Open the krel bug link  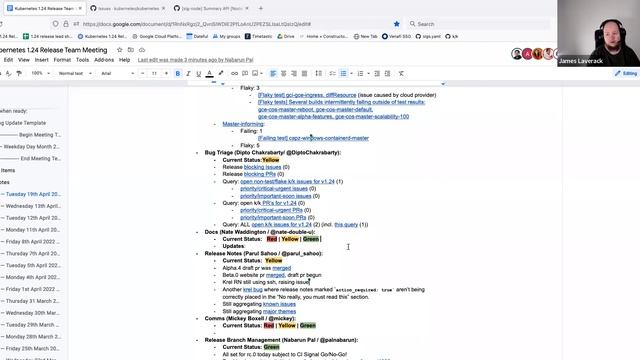click(x=253, y=290)
